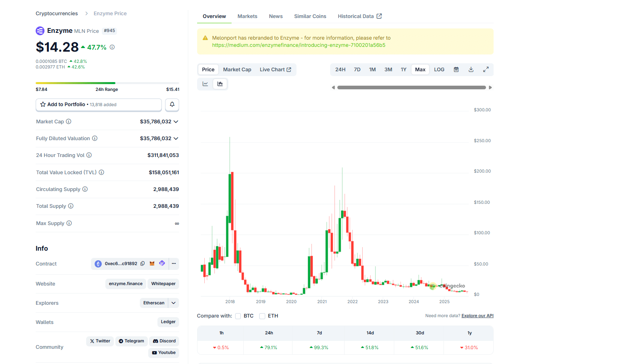Switch chart to candlestick view icon
The width and height of the screenshot is (617, 364).
[x=220, y=84]
